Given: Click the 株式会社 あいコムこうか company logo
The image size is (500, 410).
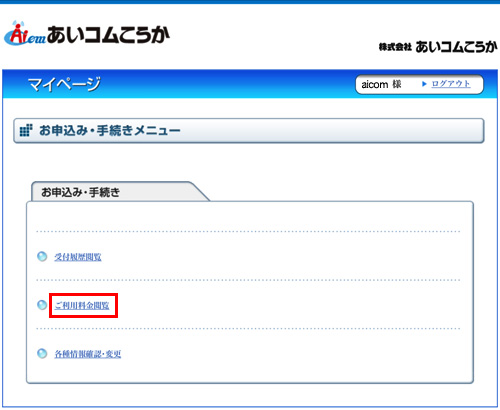Looking at the screenshot, I should 438,47.
